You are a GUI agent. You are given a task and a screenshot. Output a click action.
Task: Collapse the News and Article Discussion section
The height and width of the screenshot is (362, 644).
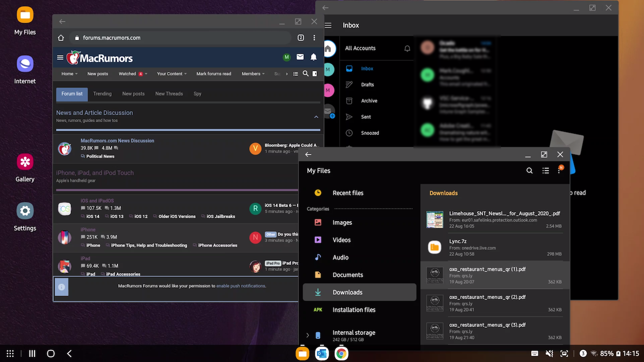tap(316, 117)
